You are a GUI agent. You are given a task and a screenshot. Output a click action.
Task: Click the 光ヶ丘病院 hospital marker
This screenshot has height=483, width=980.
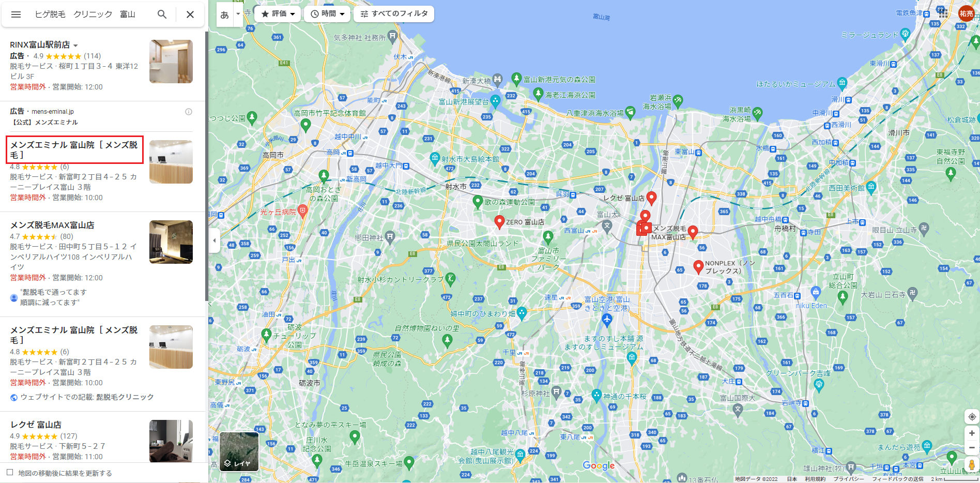click(x=302, y=210)
